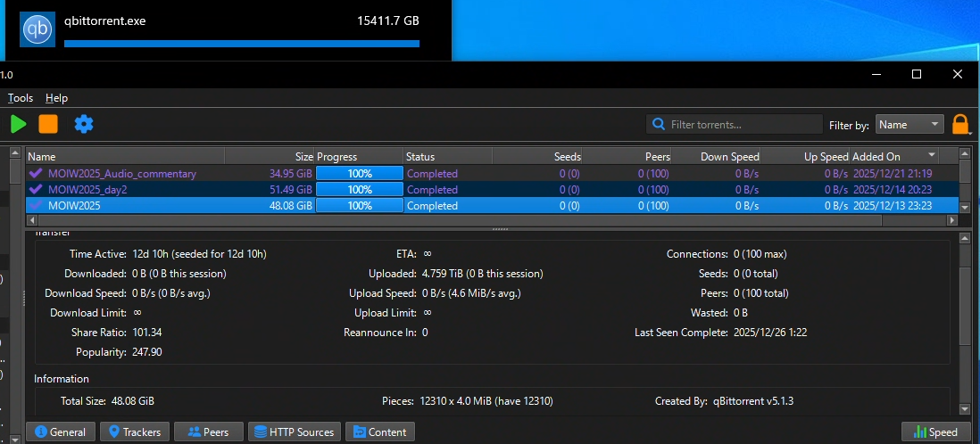The width and height of the screenshot is (980, 444).
Task: Switch to the Peers tab
Action: tap(208, 432)
